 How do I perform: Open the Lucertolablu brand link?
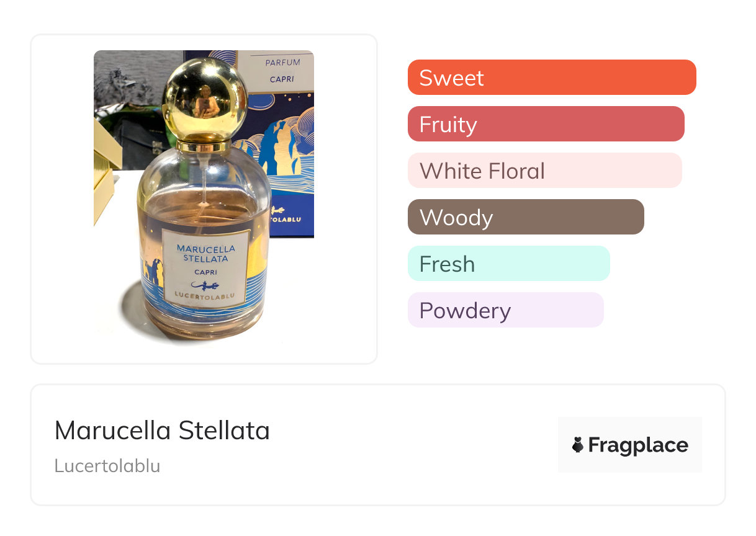click(x=107, y=466)
